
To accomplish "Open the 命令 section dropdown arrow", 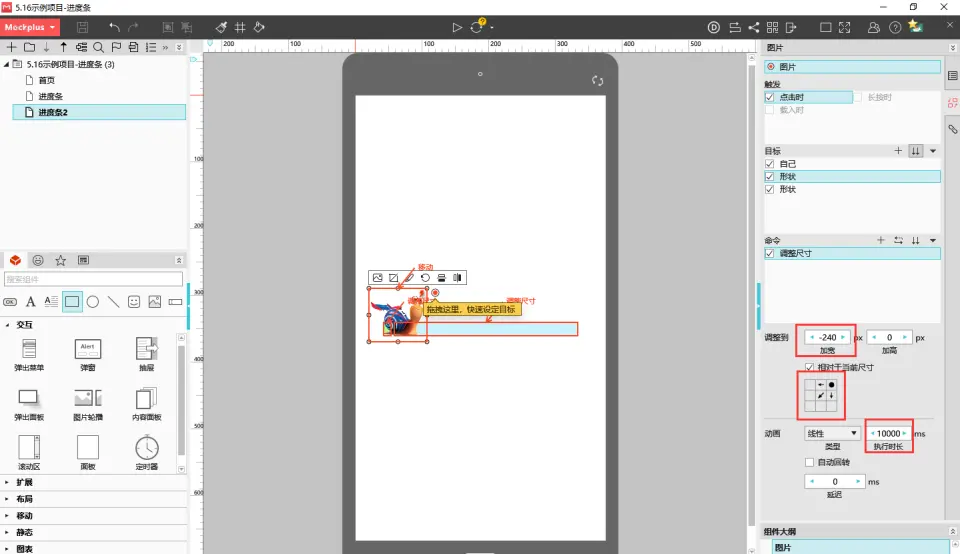I will click(x=933, y=241).
